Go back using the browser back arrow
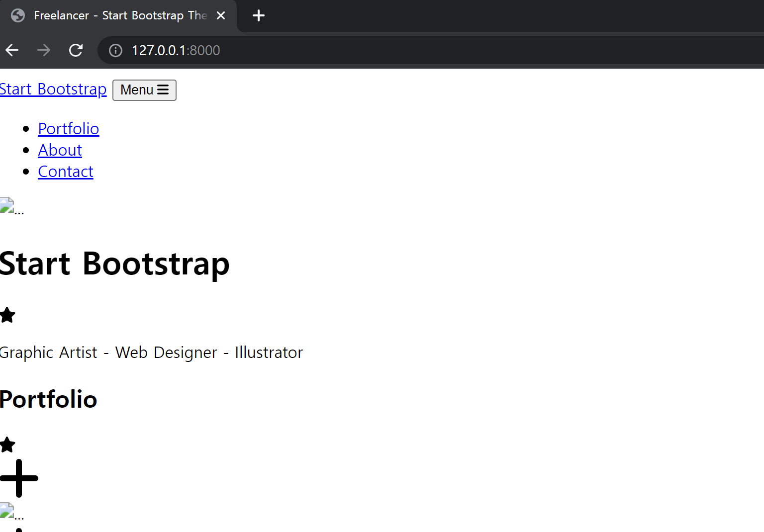This screenshot has width=764, height=532. coord(12,50)
